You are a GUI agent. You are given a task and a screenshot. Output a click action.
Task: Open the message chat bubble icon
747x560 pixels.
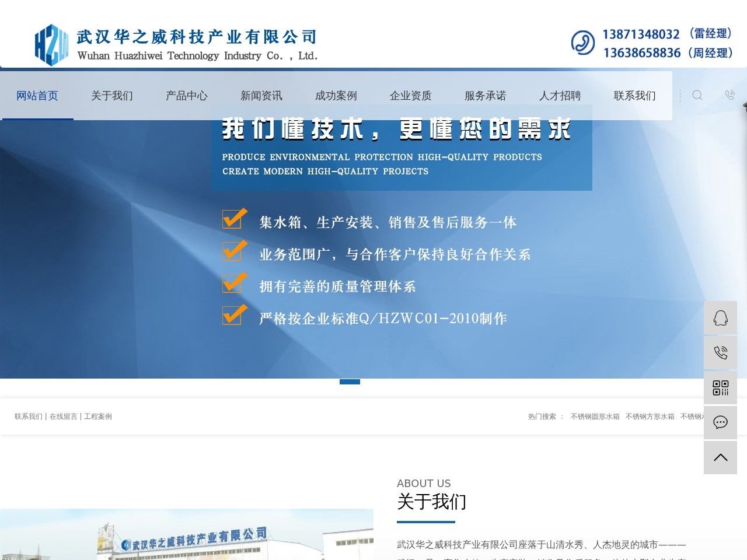tap(721, 422)
